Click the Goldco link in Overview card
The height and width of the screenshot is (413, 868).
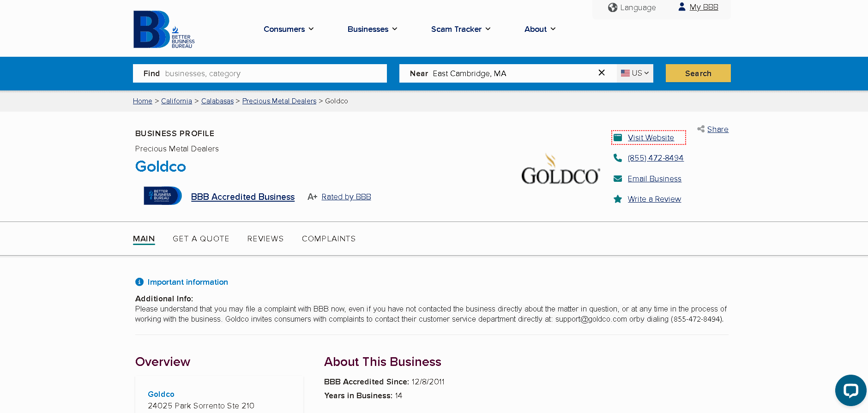[x=161, y=394]
